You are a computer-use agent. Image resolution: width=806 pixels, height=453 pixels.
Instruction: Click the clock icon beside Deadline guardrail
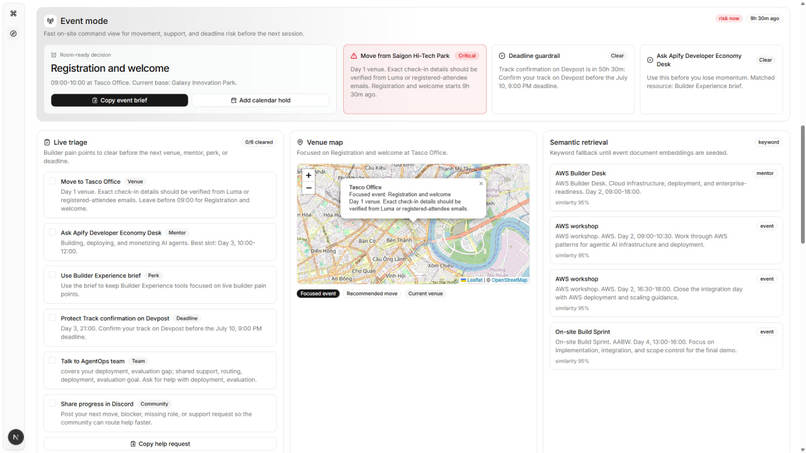tap(502, 56)
